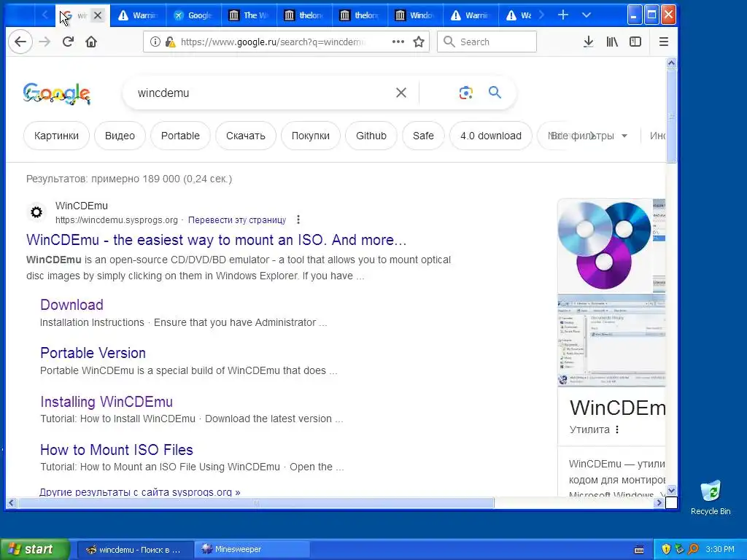
Task: Switch to the Windo tab
Action: (415, 15)
